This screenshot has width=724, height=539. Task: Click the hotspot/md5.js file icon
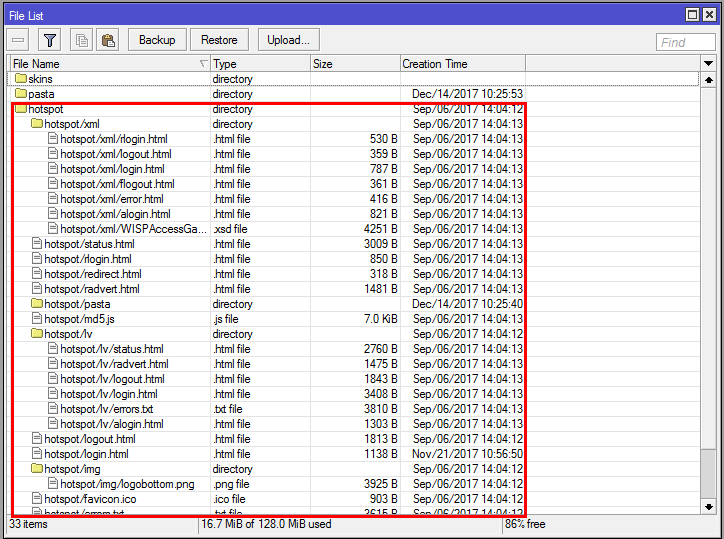[x=37, y=319]
